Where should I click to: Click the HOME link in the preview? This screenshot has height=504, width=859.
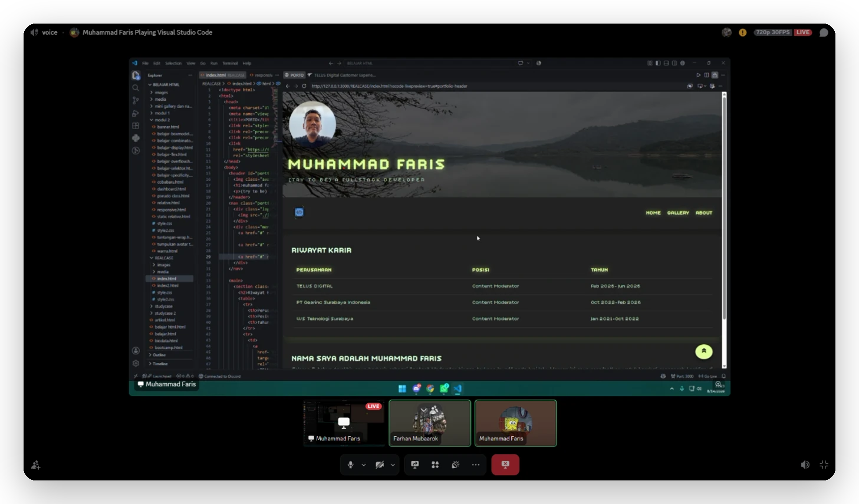coord(653,213)
